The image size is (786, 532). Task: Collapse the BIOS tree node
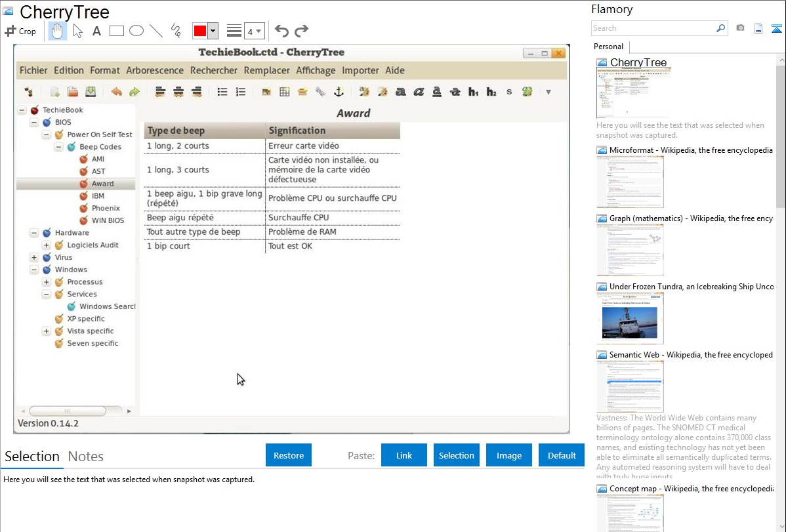[x=34, y=123]
